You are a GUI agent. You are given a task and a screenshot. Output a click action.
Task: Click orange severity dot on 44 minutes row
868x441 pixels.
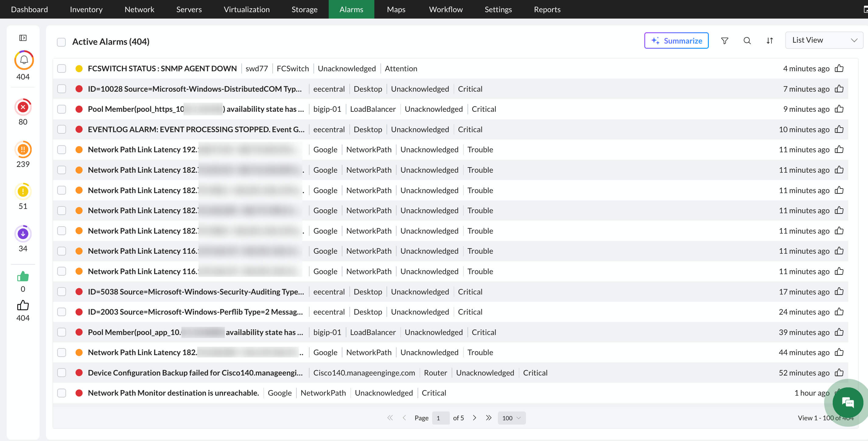[79, 352]
